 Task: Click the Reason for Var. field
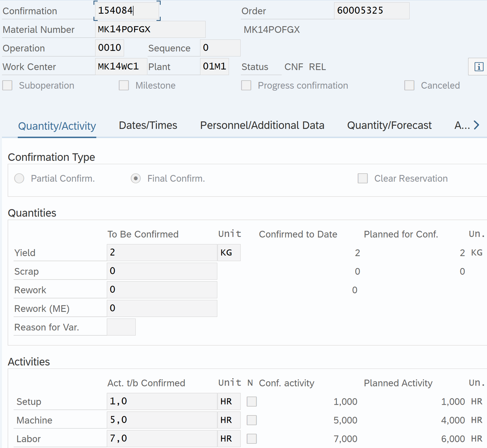click(x=121, y=327)
